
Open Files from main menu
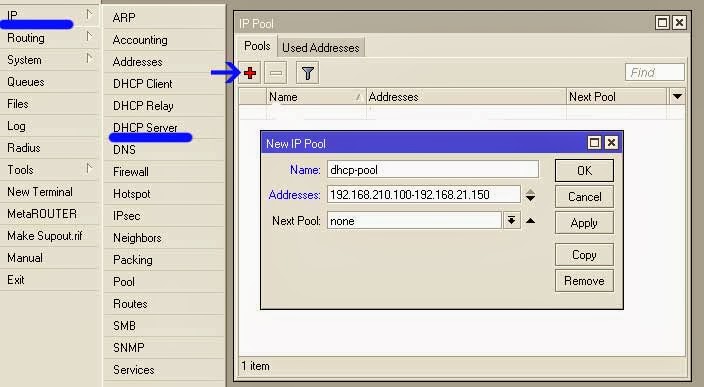48,104
